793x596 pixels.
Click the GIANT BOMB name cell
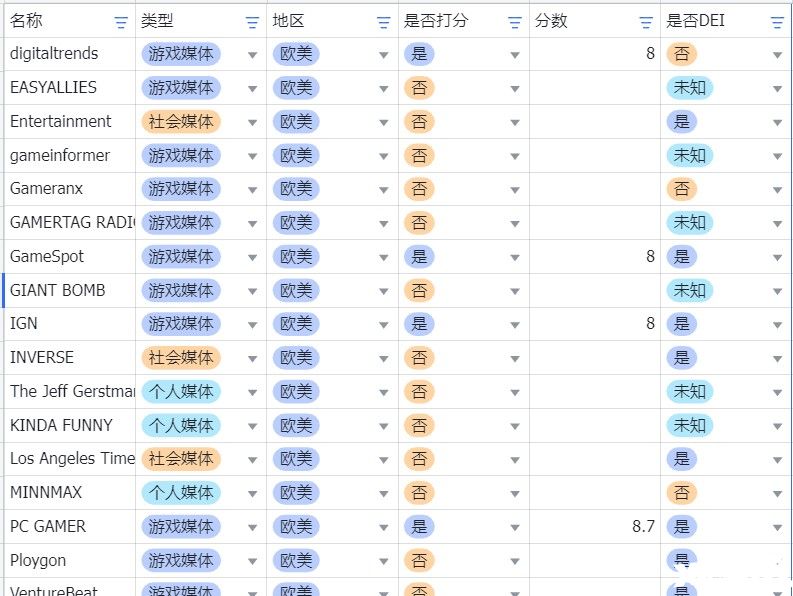click(x=70, y=290)
